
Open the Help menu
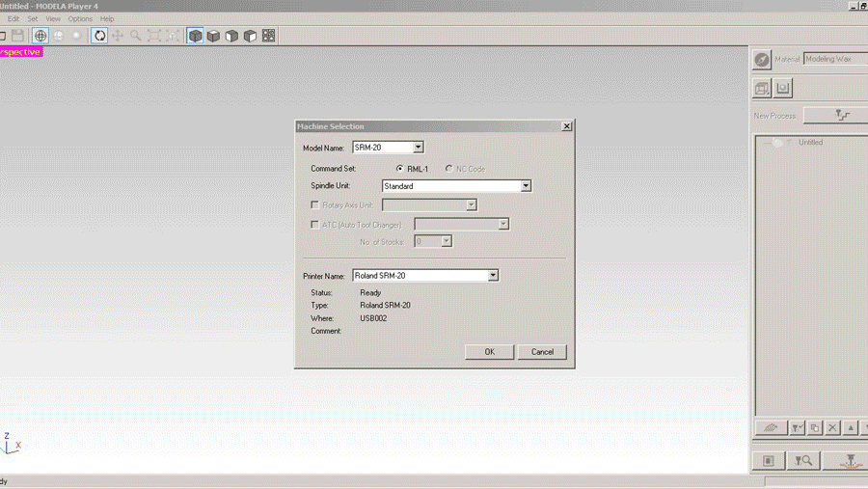click(107, 19)
